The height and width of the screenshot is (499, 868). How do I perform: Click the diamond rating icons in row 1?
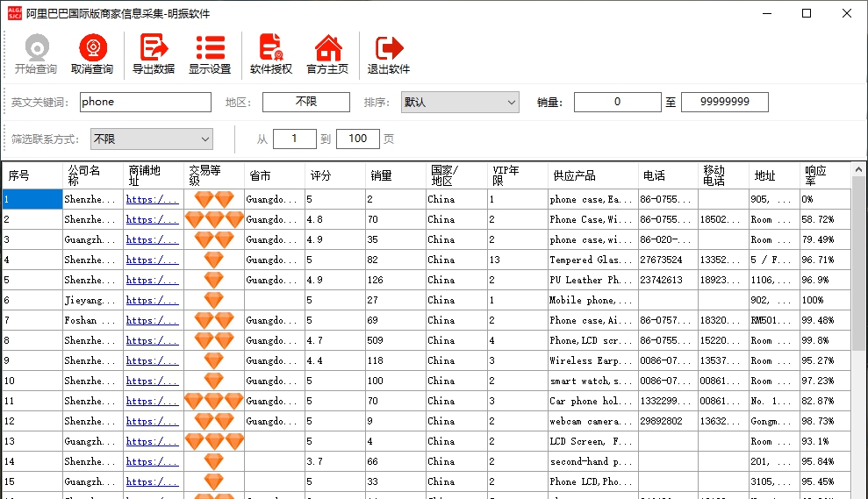pyautogui.click(x=213, y=199)
